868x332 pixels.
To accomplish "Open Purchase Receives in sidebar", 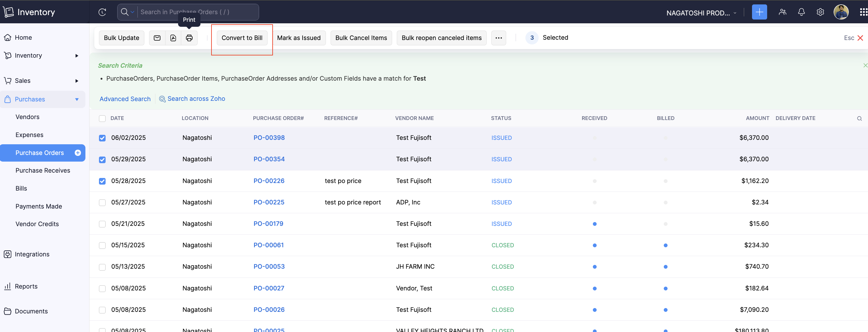I will [43, 170].
